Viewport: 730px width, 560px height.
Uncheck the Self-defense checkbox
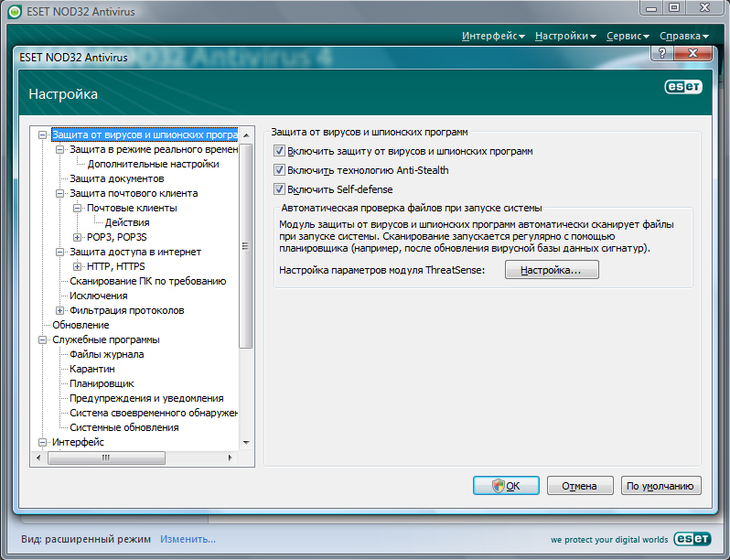(x=280, y=189)
